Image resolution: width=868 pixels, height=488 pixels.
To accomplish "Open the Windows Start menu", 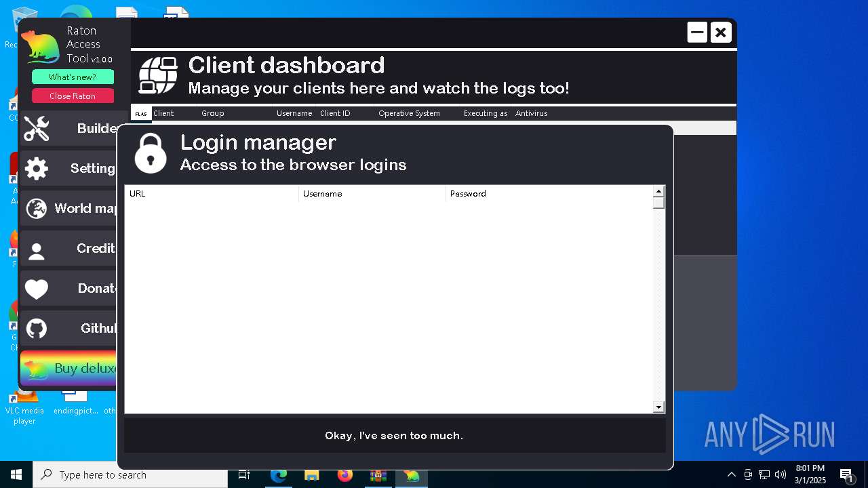I will (x=16, y=474).
